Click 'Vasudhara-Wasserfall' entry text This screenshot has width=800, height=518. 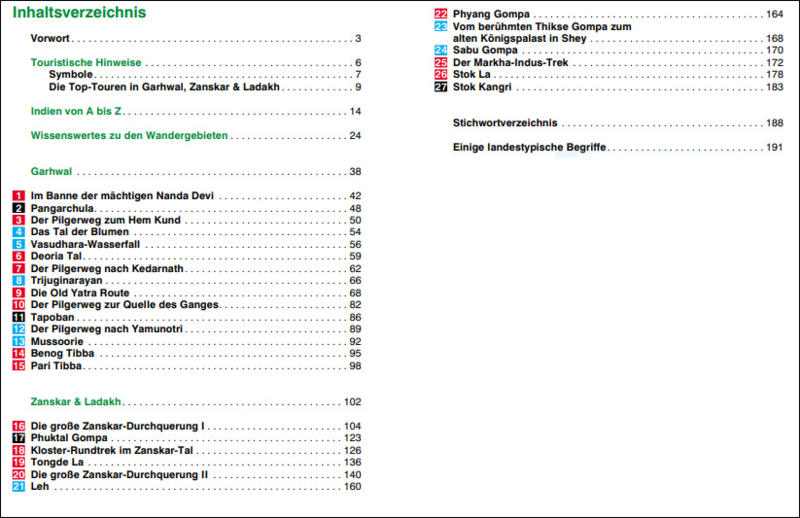[85, 244]
